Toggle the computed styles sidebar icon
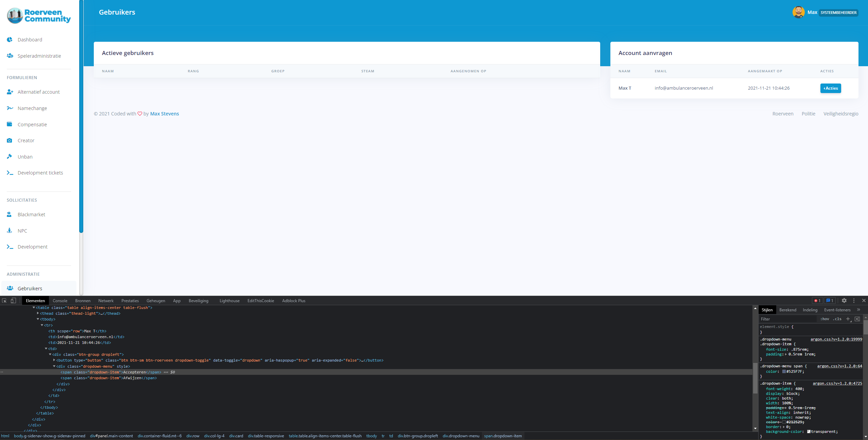The height and width of the screenshot is (440, 868). [857, 319]
